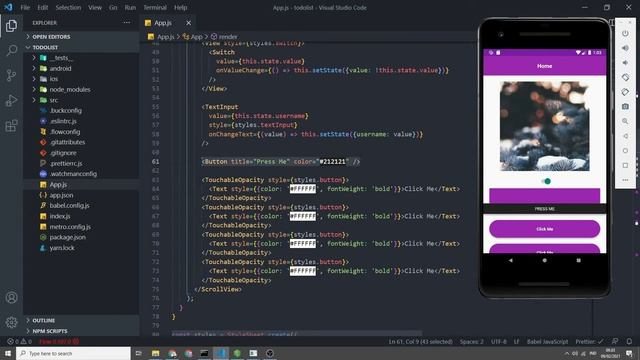Rotate emulator left icon

[x=625, y=78]
